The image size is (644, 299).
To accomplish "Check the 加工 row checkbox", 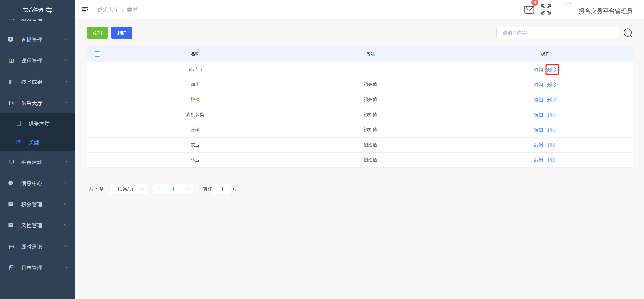I will coord(96,84).
